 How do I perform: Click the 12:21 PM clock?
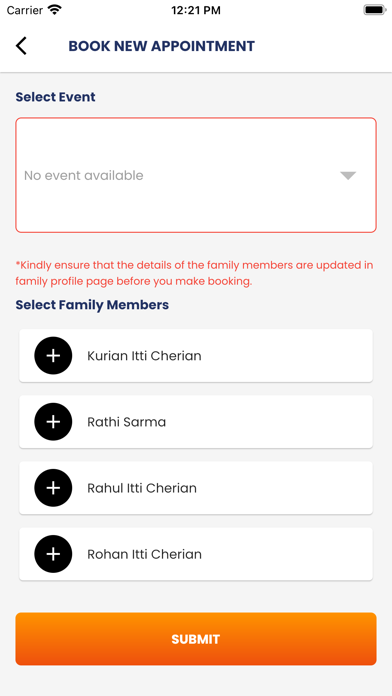coord(196,10)
